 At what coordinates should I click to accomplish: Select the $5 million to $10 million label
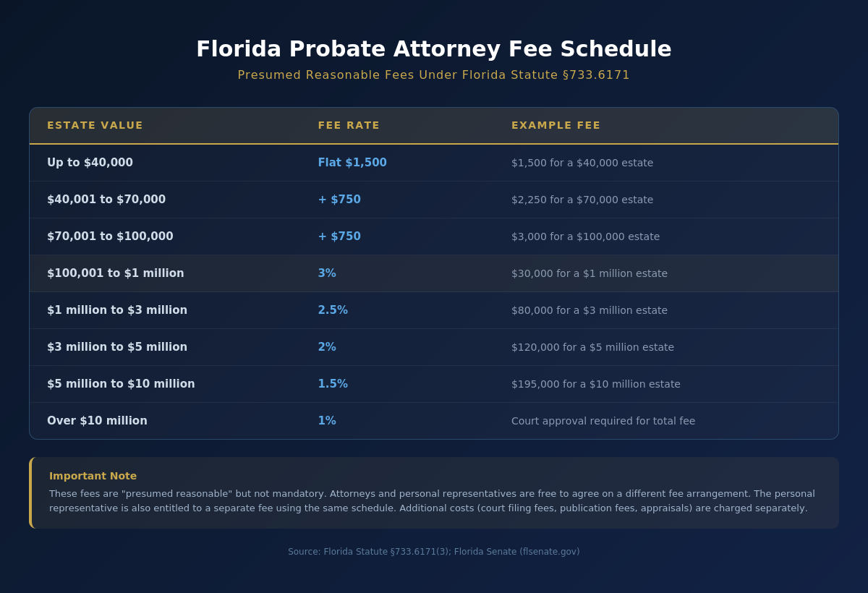pyautogui.click(x=121, y=384)
